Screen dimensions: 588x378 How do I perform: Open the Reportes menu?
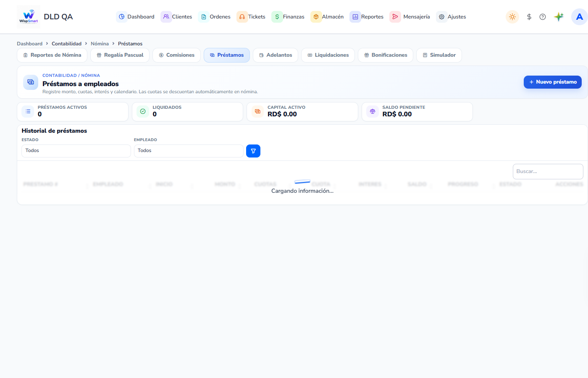click(367, 17)
